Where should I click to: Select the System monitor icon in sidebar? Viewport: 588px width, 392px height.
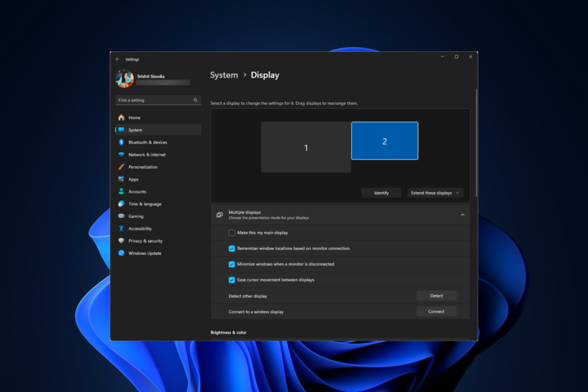tap(121, 130)
